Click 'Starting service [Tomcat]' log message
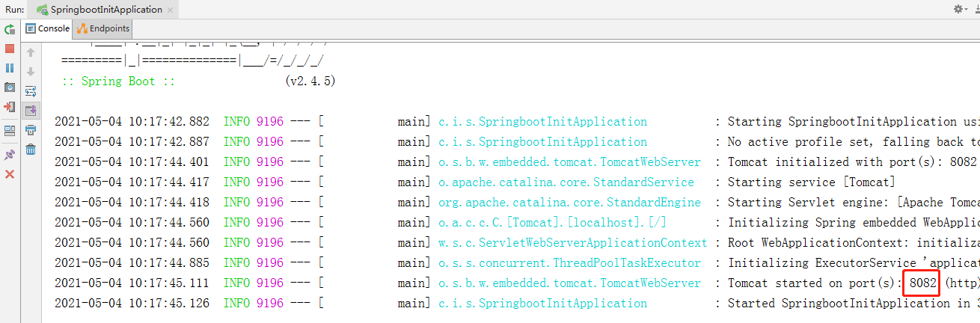This screenshot has height=323, width=980. (x=812, y=182)
